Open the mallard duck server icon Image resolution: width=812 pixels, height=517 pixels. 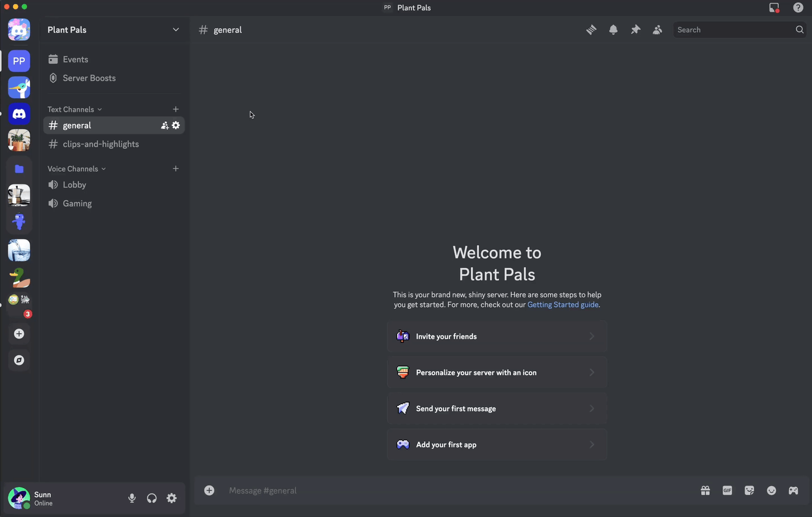(19, 277)
